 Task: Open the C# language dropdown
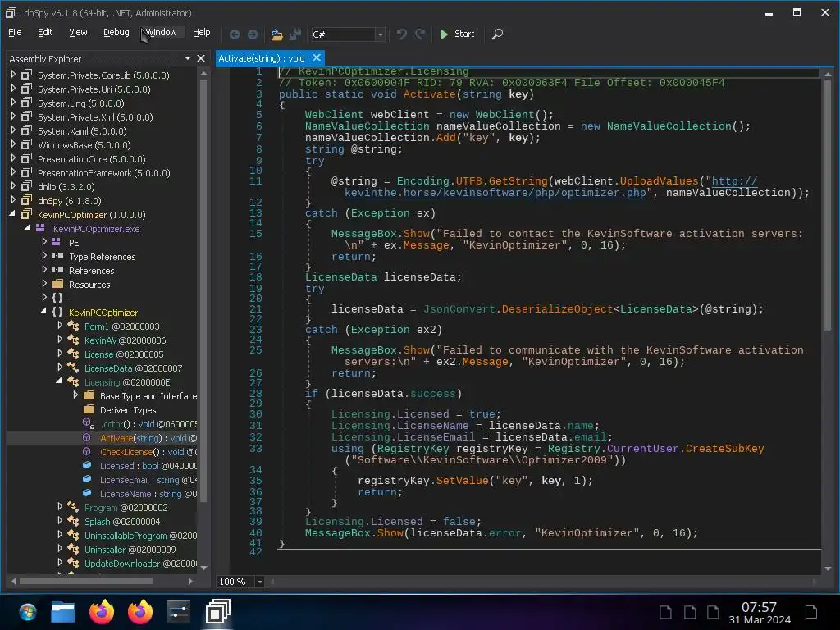tap(380, 34)
